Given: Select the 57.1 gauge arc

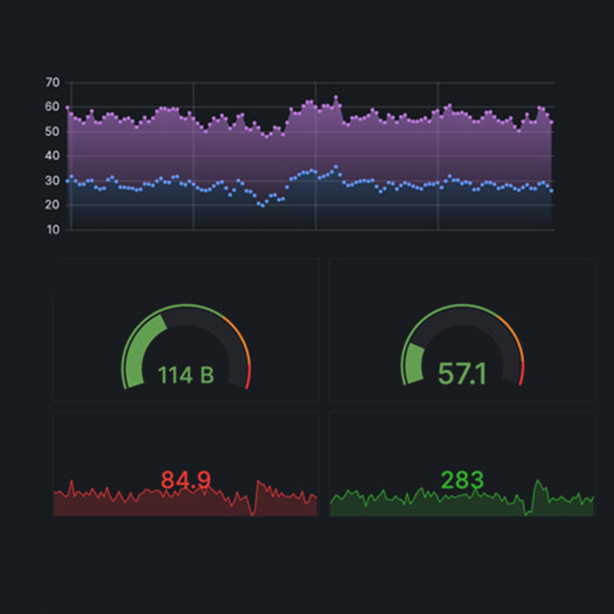Looking at the screenshot, I should (x=462, y=345).
